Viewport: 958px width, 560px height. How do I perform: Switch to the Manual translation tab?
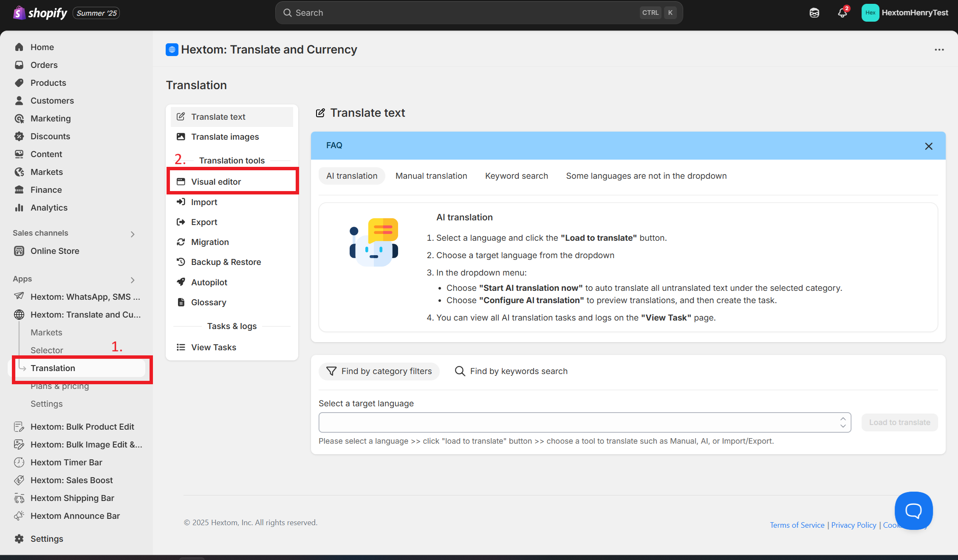[431, 176]
